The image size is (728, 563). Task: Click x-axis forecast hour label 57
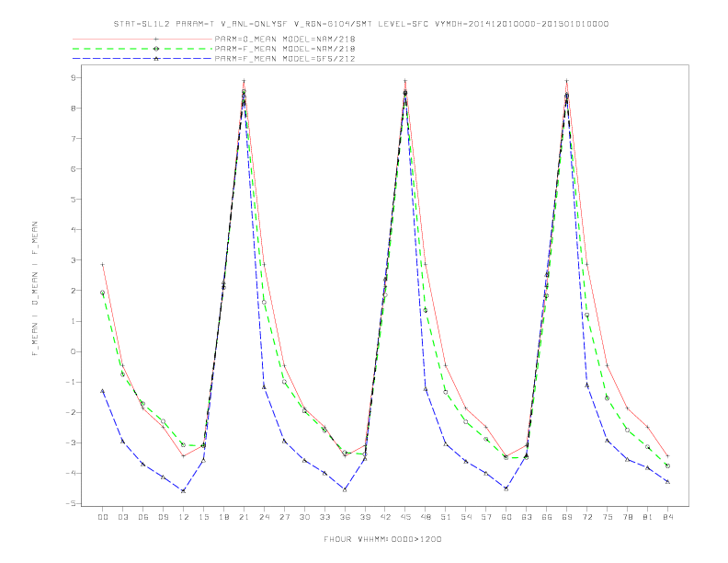pos(486,517)
